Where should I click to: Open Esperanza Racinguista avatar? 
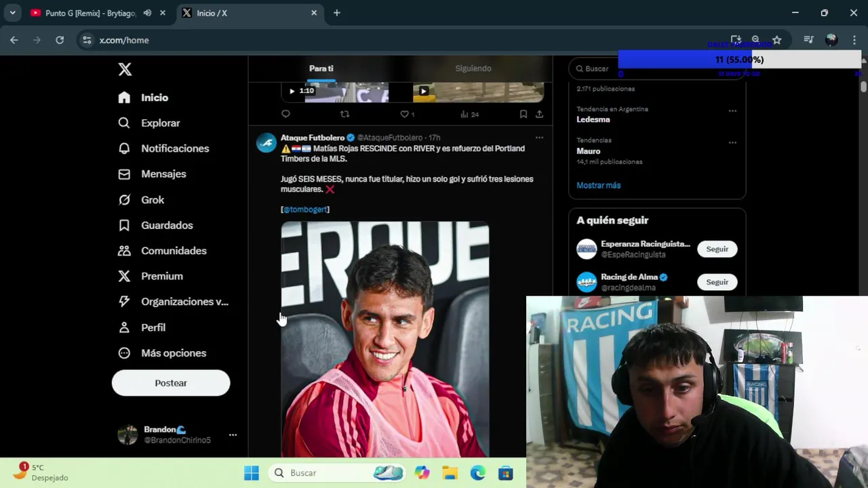click(587, 249)
